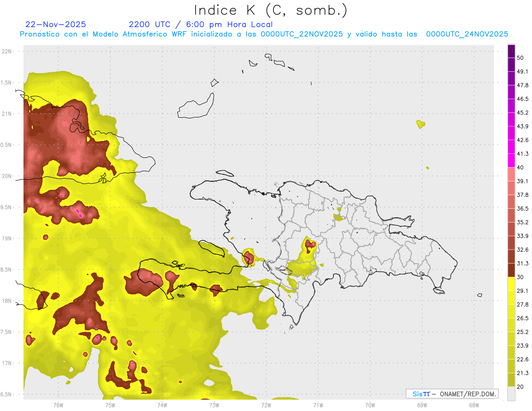Click the small yellow patch near 69W, 21N
Viewport: 532px width, 411px height.
[x=421, y=124]
